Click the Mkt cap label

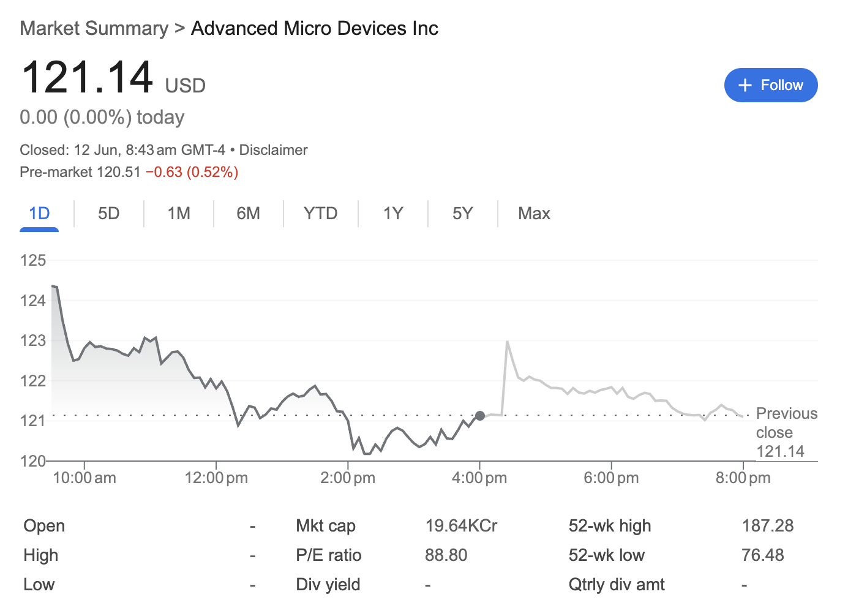coord(326,526)
